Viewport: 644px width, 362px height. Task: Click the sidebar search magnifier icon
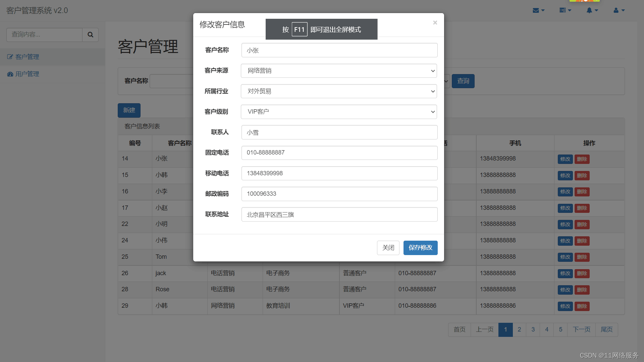[x=90, y=35]
